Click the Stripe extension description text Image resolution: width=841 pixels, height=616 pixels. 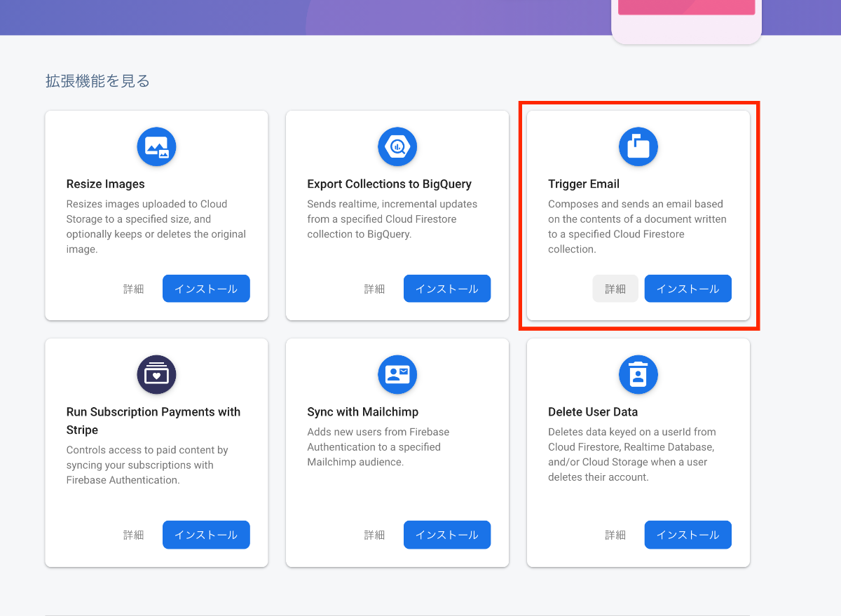(x=147, y=465)
